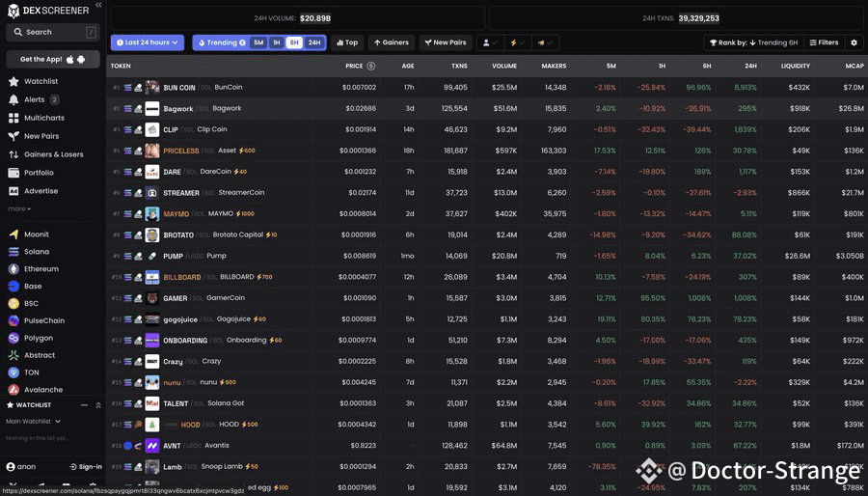The width and height of the screenshot is (868, 496).
Task: Select the Abstract chain icon
Action: [14, 355]
